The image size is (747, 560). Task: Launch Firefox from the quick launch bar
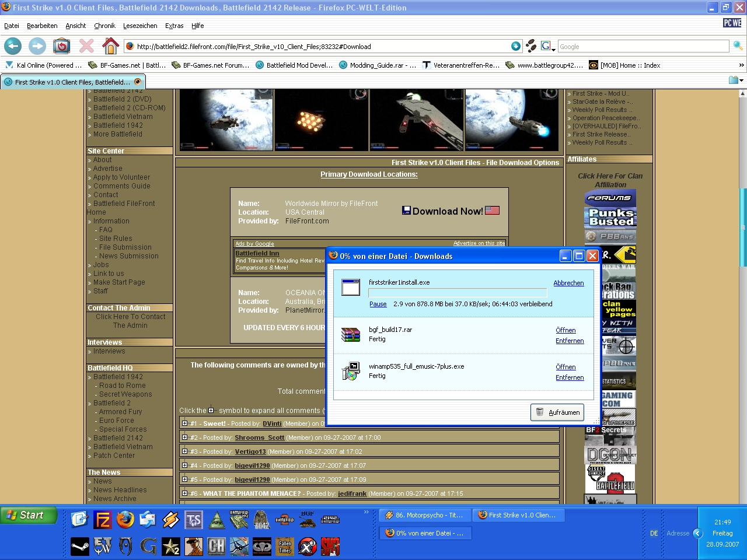pos(125,519)
